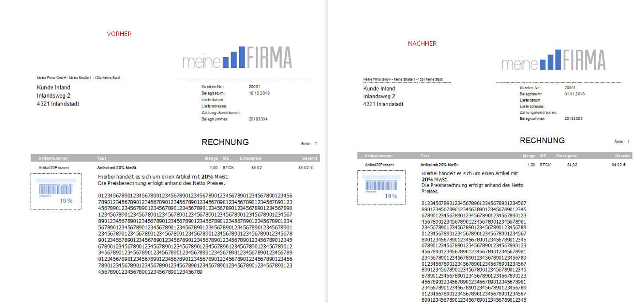Screen dimensions: 644x303
Task: Click the red NACHHER label
Action: click(x=422, y=43)
